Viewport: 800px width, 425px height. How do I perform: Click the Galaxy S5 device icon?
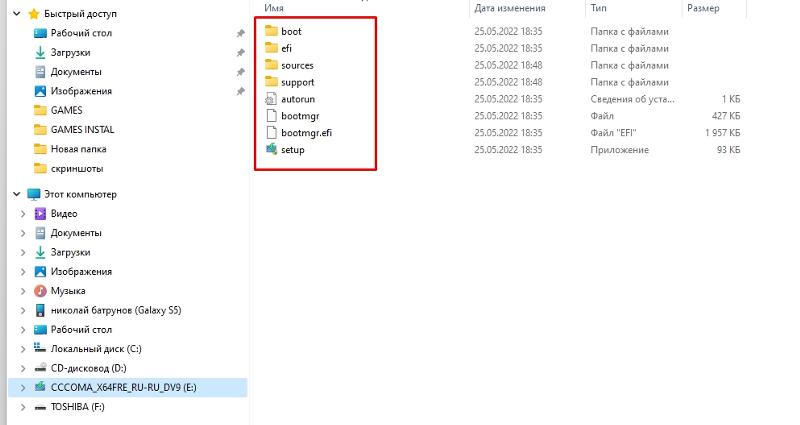pos(40,310)
